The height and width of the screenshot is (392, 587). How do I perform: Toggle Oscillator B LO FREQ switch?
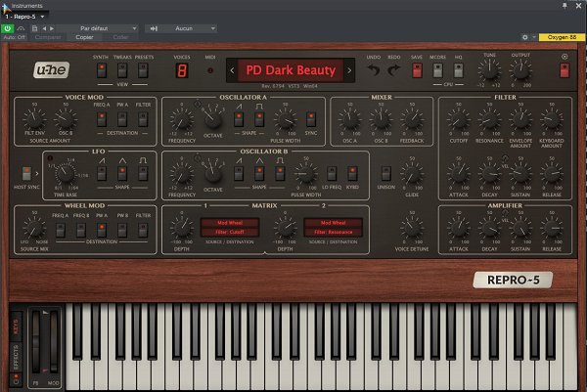[332, 174]
